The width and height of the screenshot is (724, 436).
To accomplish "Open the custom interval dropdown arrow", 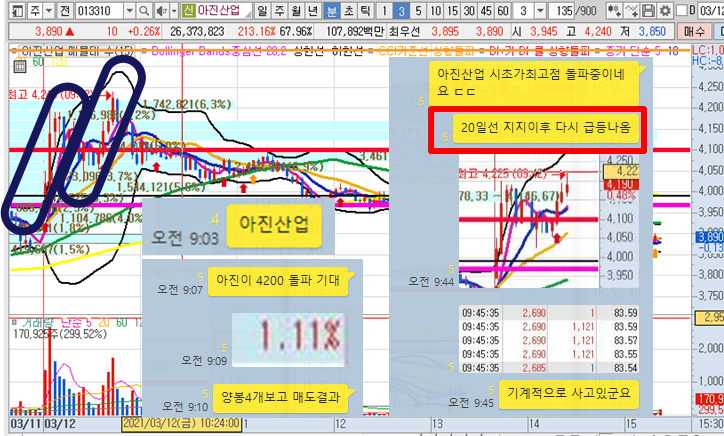I will (540, 10).
